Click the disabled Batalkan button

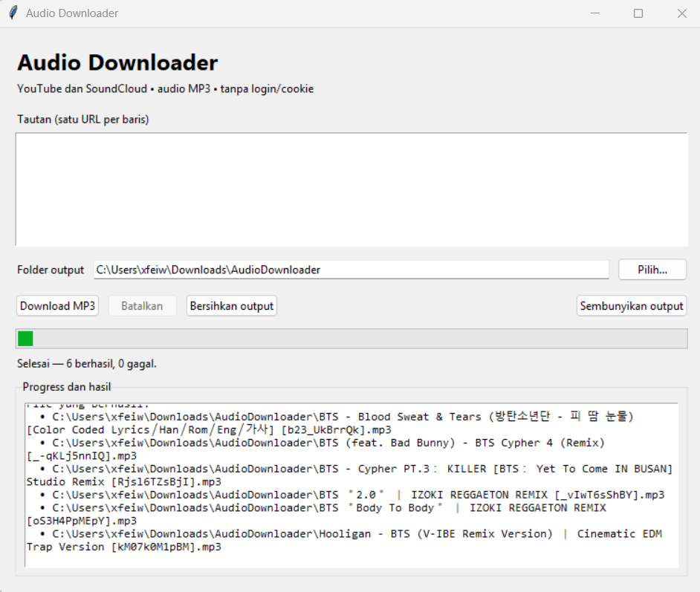(142, 306)
